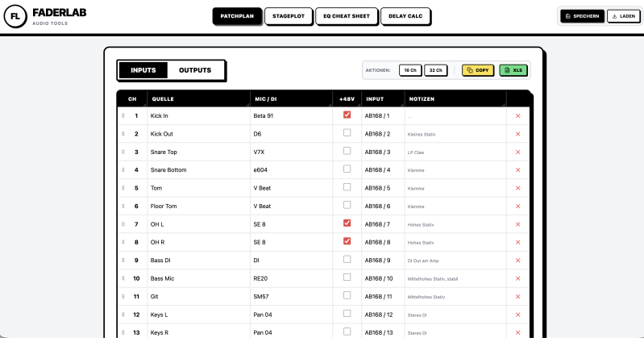The image size is (644, 338).
Task: Enable +48V for Kick Out channel
Action: click(347, 133)
